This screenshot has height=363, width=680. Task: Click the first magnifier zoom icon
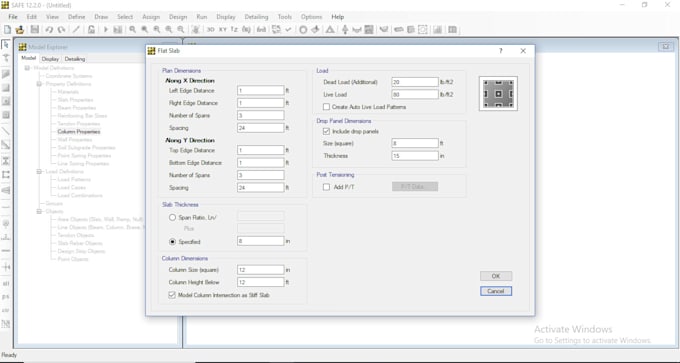tap(132, 29)
